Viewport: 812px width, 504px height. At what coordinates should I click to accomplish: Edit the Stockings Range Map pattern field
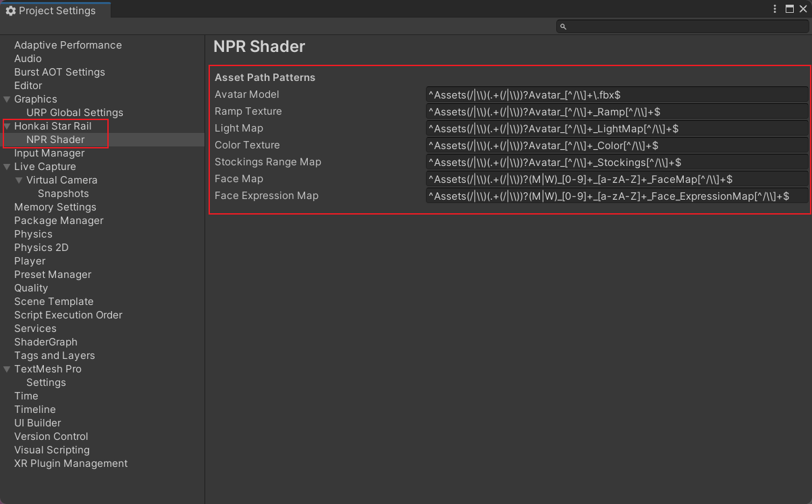[617, 162]
